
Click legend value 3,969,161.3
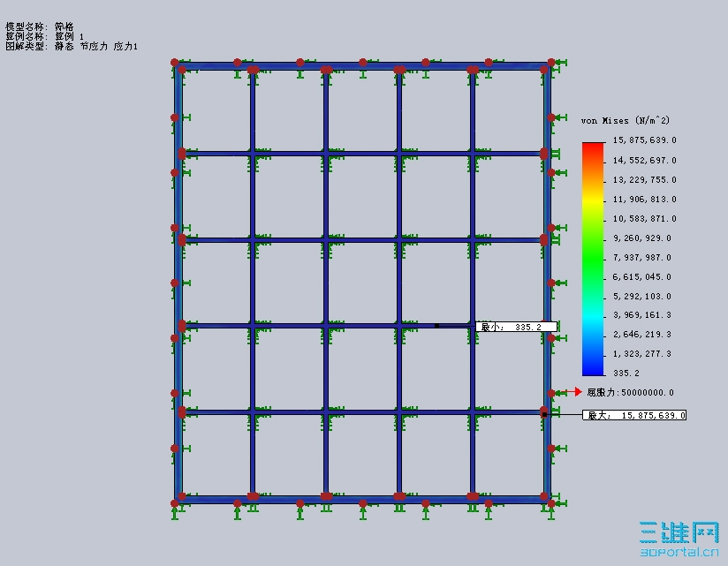(x=642, y=315)
